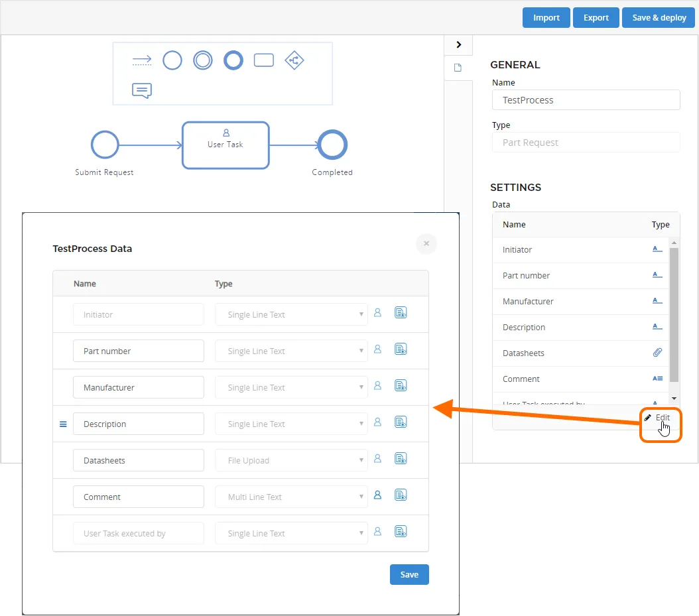Click the Data list scrollbar thumb

pyautogui.click(x=674, y=315)
